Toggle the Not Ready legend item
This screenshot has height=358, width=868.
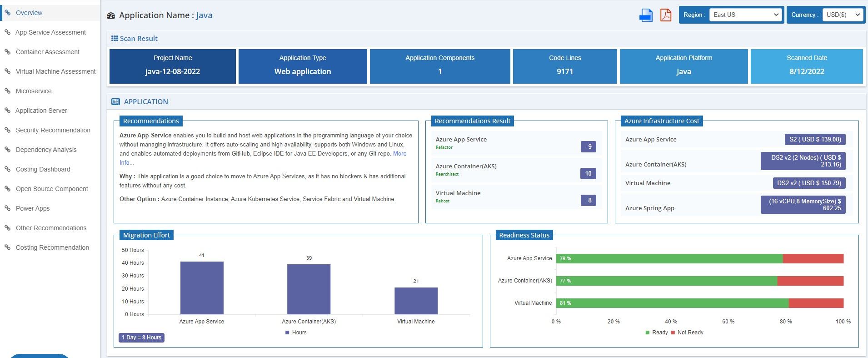click(687, 333)
